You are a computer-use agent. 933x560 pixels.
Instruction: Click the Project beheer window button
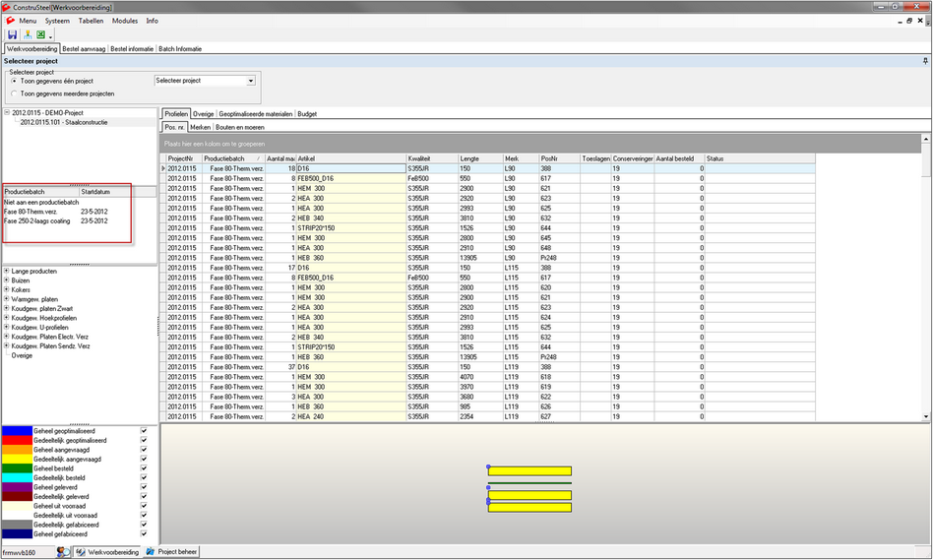point(171,552)
